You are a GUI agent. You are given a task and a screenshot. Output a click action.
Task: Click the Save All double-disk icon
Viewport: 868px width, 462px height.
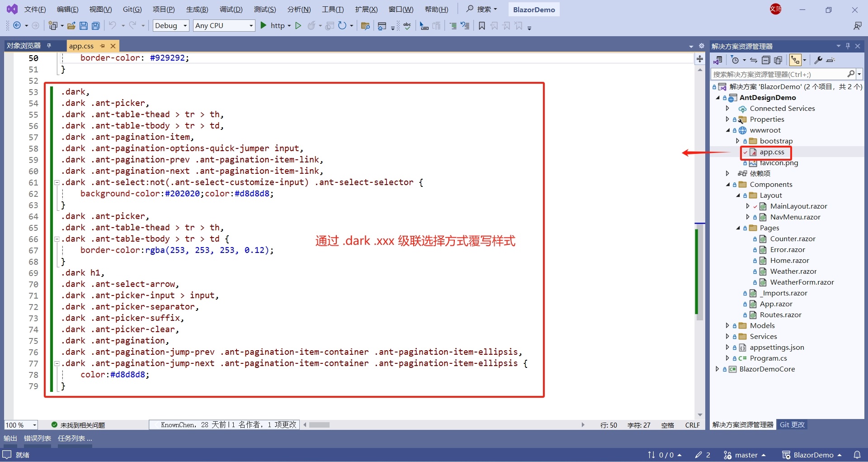[x=96, y=26]
